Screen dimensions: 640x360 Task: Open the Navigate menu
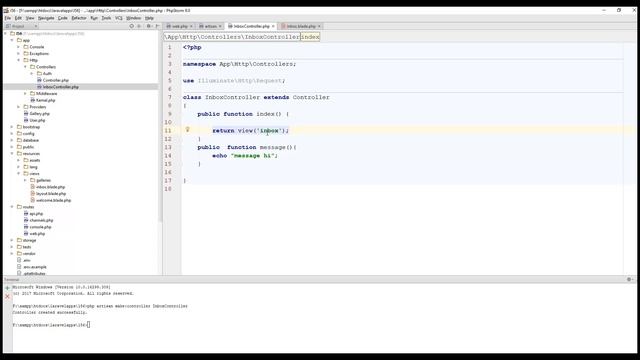[46, 18]
